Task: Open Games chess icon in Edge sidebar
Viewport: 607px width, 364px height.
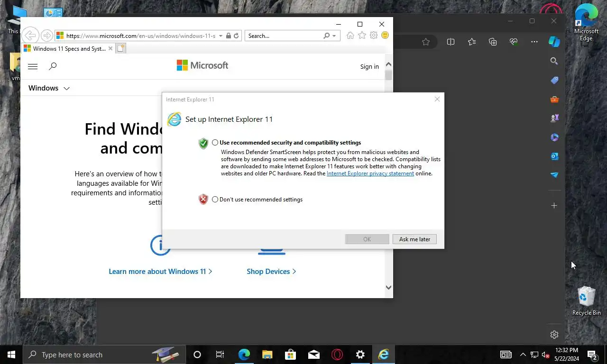Action: tap(554, 118)
